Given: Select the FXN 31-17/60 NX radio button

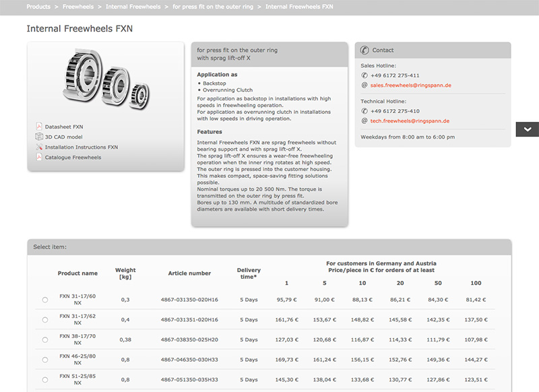Looking at the screenshot, I should tap(45, 300).
